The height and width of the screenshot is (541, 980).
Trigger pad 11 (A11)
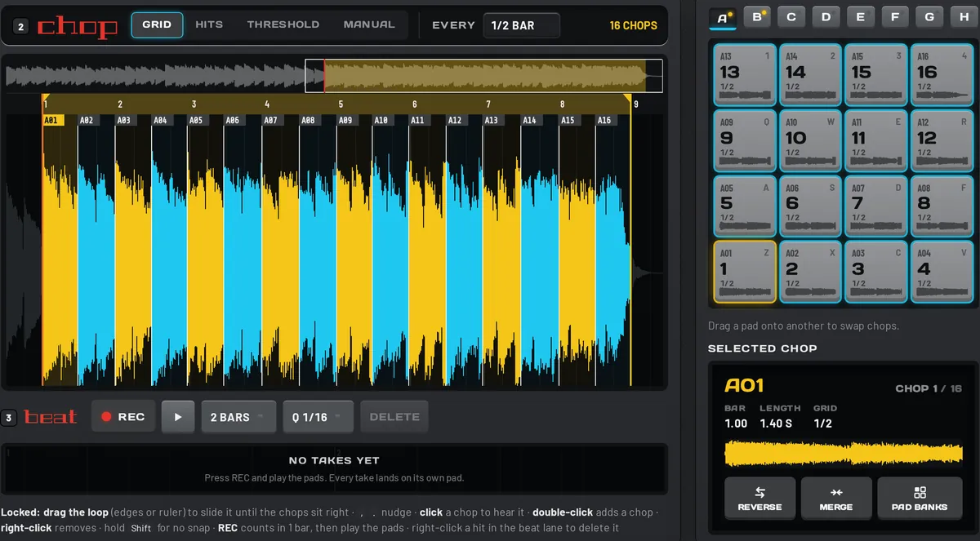(875, 140)
